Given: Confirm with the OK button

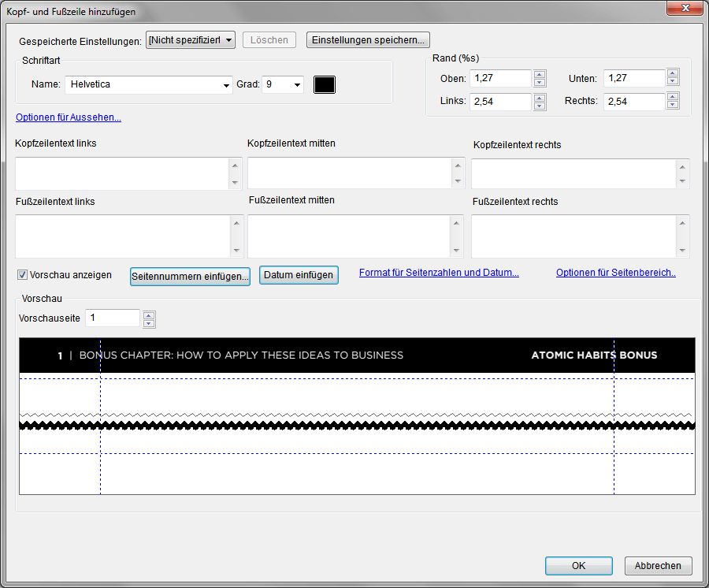Looking at the screenshot, I should coord(578,566).
